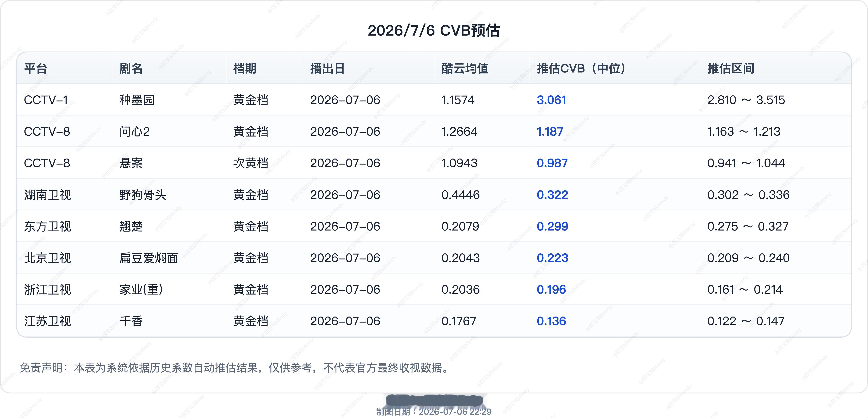Click the '酷云均值' column header
The image size is (868, 418).
[465, 68]
